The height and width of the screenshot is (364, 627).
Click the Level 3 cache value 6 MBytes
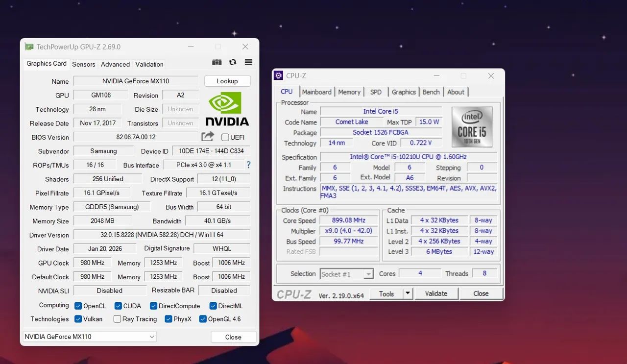tap(439, 252)
